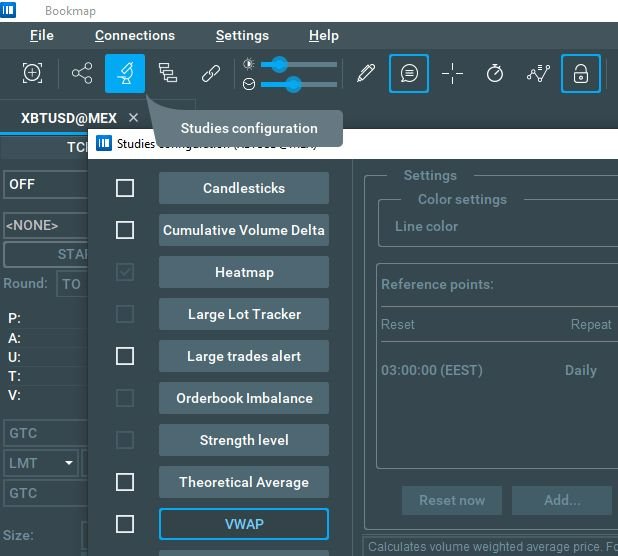Select the pencil drawing tool
Screen dimensions: 618x556
coord(366,73)
